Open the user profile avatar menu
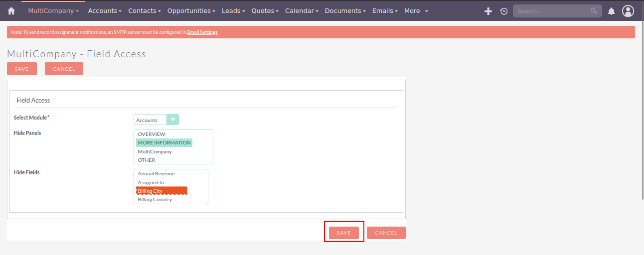644x255 pixels. click(628, 11)
